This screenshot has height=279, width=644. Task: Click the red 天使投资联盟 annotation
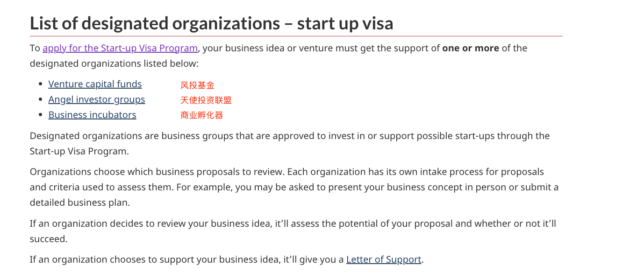click(206, 100)
